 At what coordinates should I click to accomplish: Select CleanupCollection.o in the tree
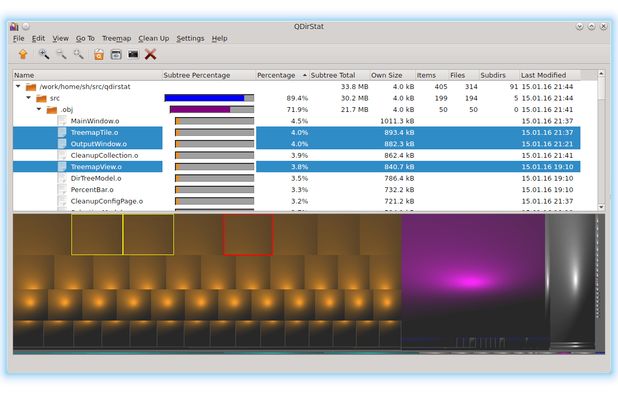click(x=104, y=155)
